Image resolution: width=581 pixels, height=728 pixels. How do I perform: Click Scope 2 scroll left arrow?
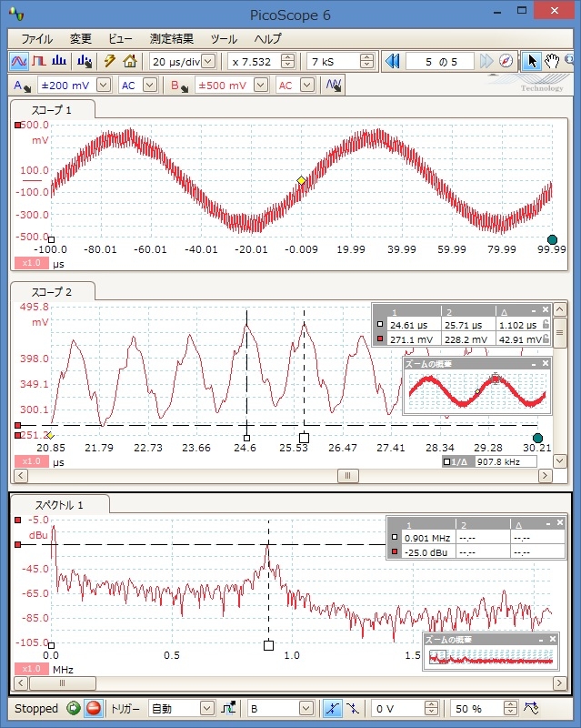click(x=21, y=475)
